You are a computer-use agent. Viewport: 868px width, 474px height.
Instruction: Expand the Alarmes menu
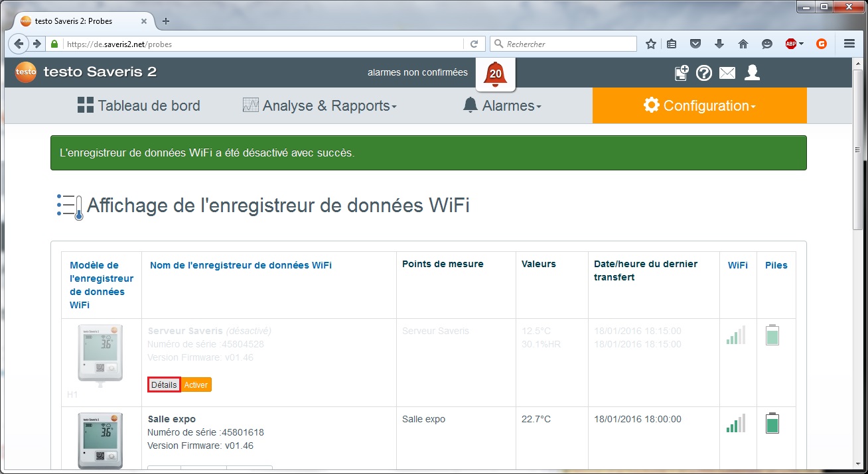502,105
